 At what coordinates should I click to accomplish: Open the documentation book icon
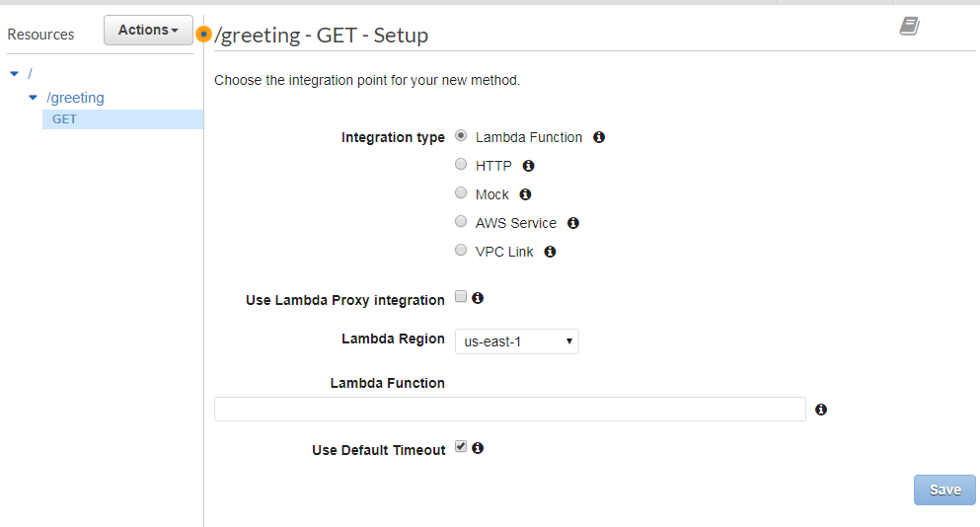pos(909,27)
